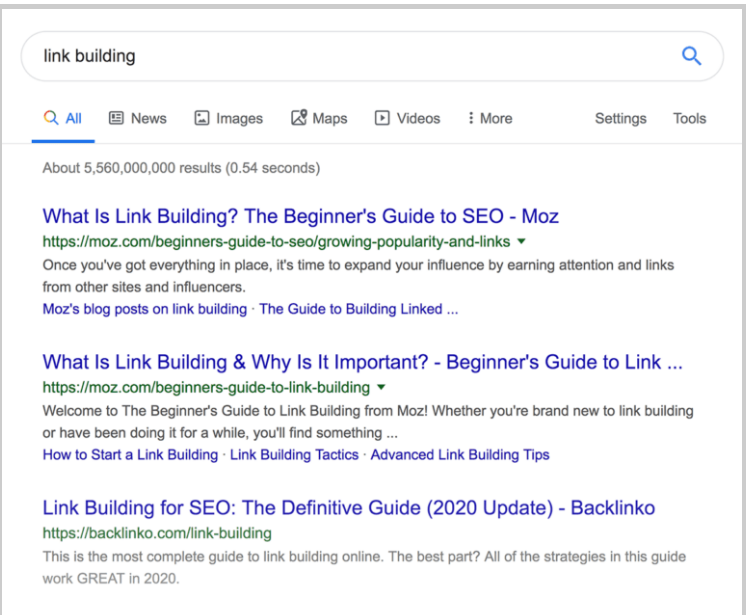Viewport: 746px width, 615px height.
Task: Select the All results tab
Action: click(x=63, y=118)
